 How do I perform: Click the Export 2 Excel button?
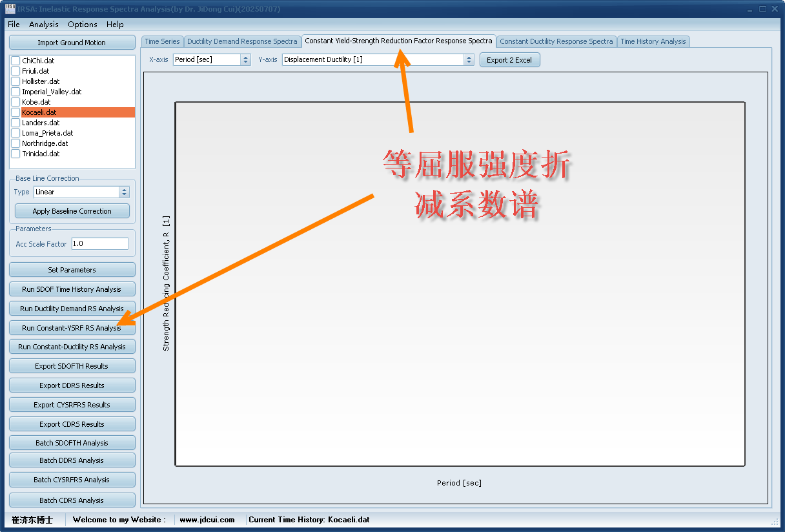pyautogui.click(x=509, y=60)
